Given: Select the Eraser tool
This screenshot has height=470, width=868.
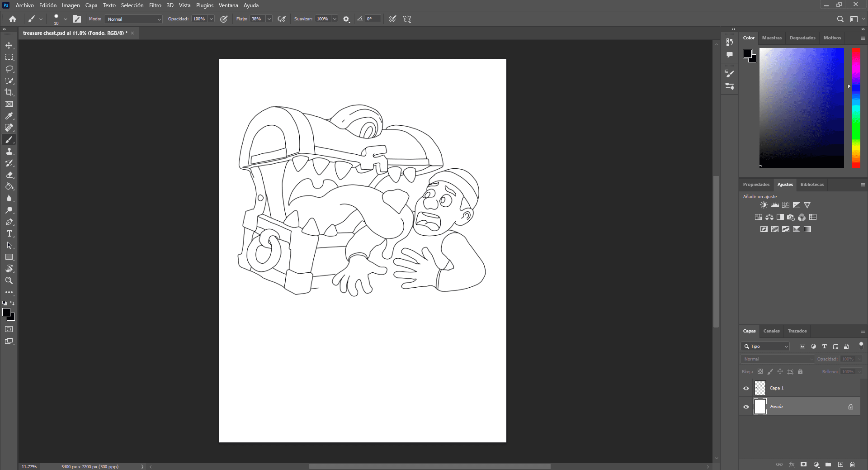Looking at the screenshot, I should [9, 175].
